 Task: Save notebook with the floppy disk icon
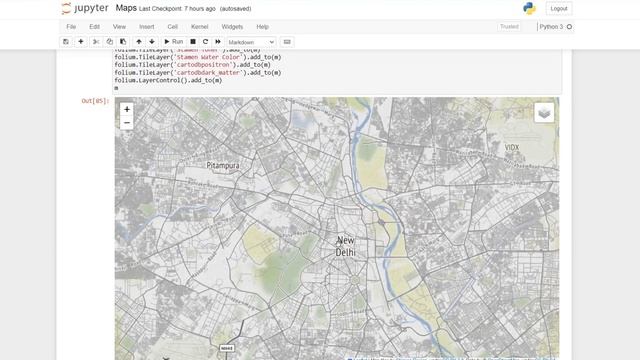tap(66, 42)
